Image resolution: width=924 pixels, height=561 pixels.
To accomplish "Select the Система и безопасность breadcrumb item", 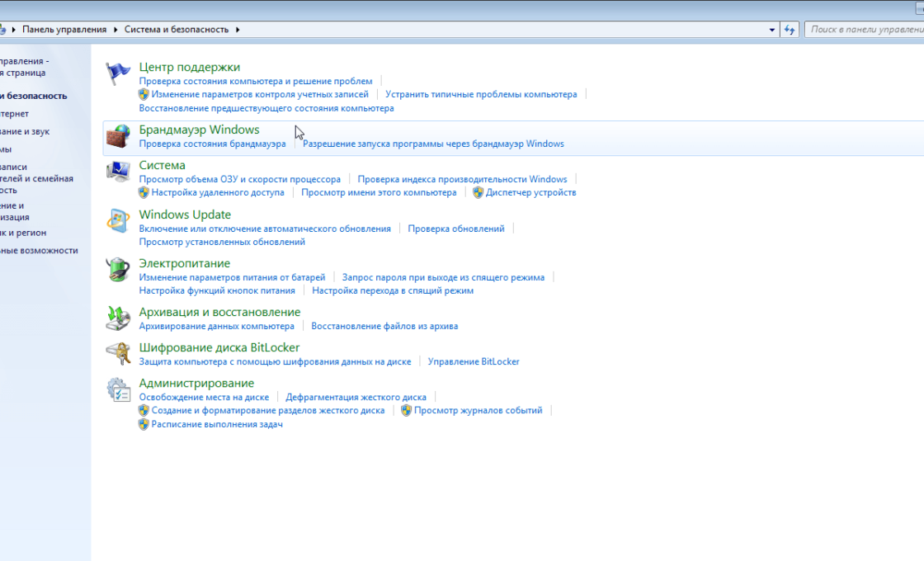I will point(177,30).
